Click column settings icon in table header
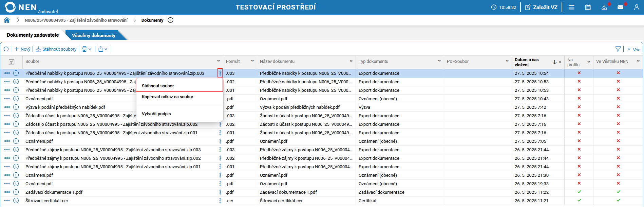The image size is (644, 207). click(12, 62)
